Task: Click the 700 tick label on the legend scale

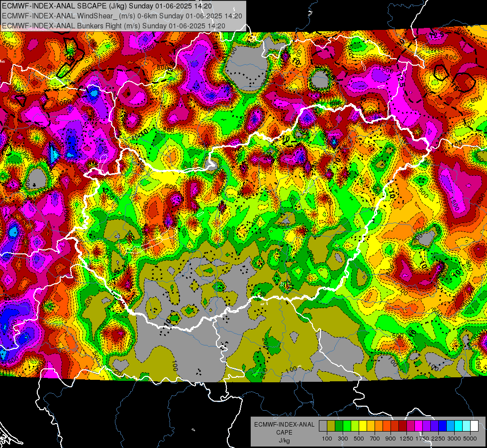Action: [x=375, y=439]
